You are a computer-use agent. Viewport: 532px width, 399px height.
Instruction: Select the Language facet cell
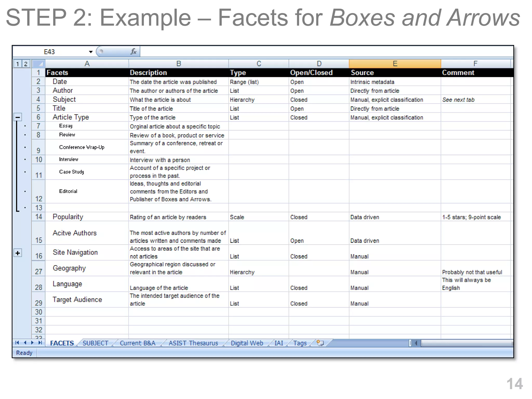(87, 284)
